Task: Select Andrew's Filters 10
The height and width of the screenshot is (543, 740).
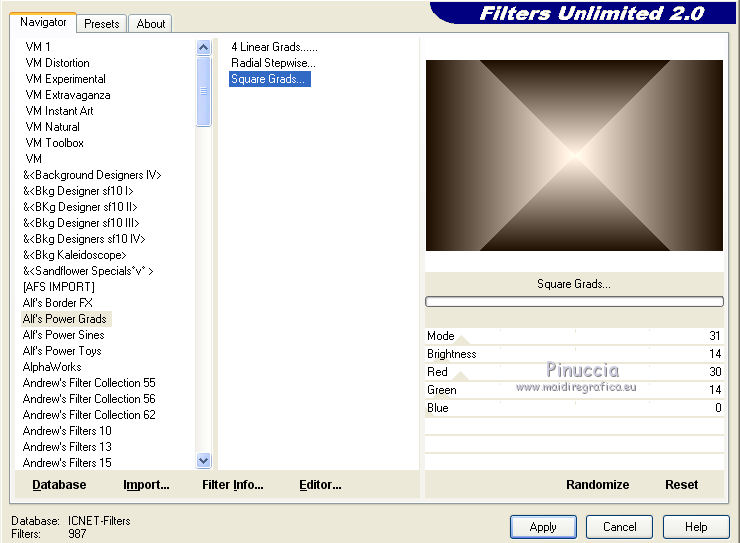Action: point(67,431)
